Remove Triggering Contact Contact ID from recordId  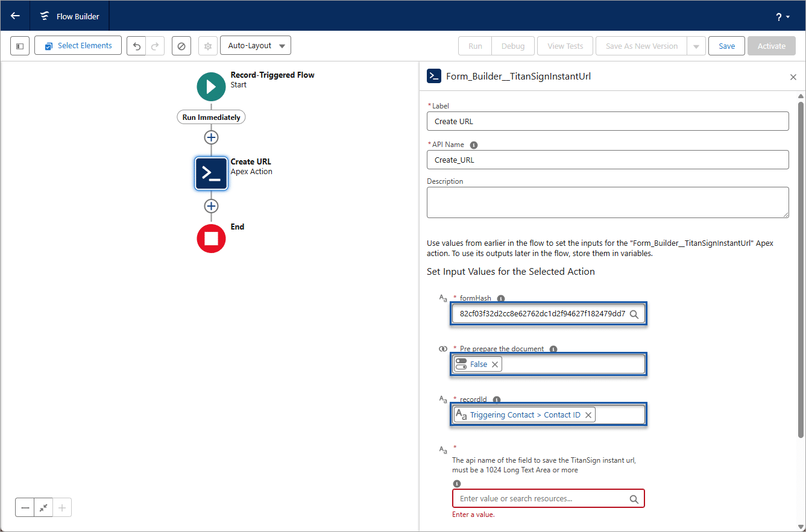tap(588, 414)
